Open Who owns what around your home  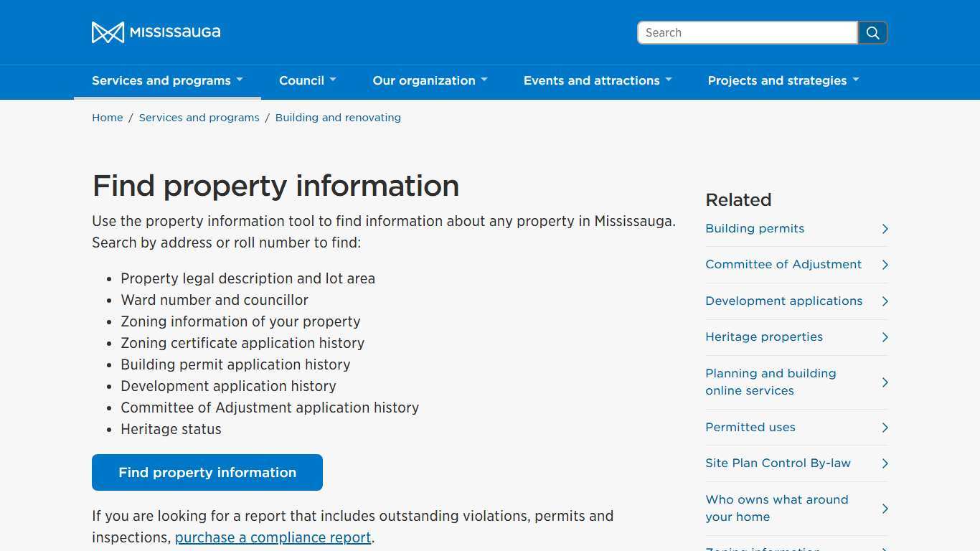(x=776, y=508)
